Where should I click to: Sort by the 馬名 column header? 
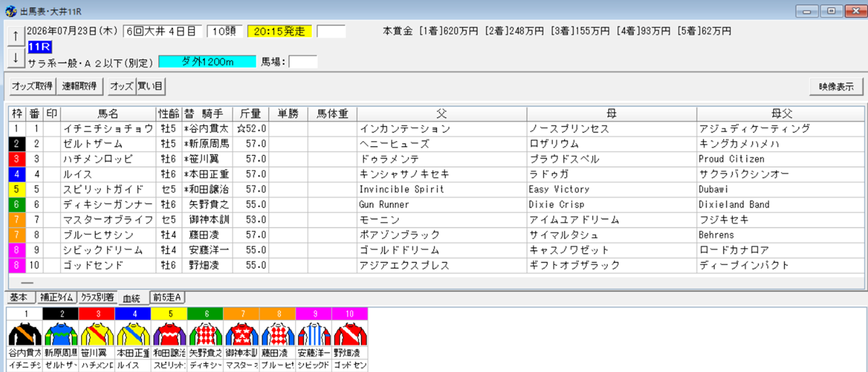pos(108,114)
